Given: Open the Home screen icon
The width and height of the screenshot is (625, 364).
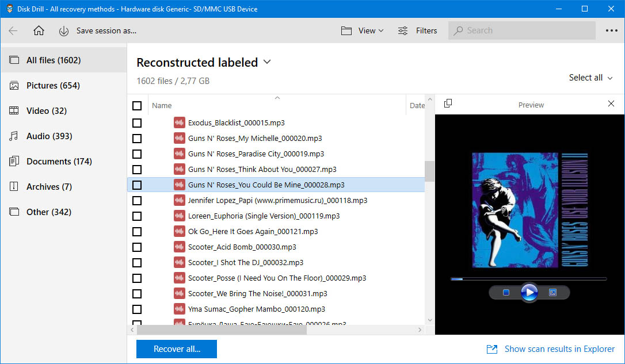Looking at the screenshot, I should 39,30.
